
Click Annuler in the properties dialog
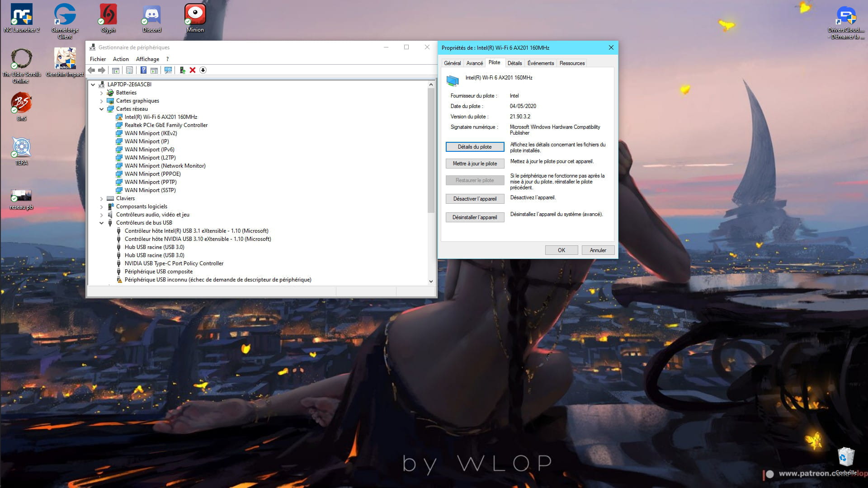click(598, 250)
